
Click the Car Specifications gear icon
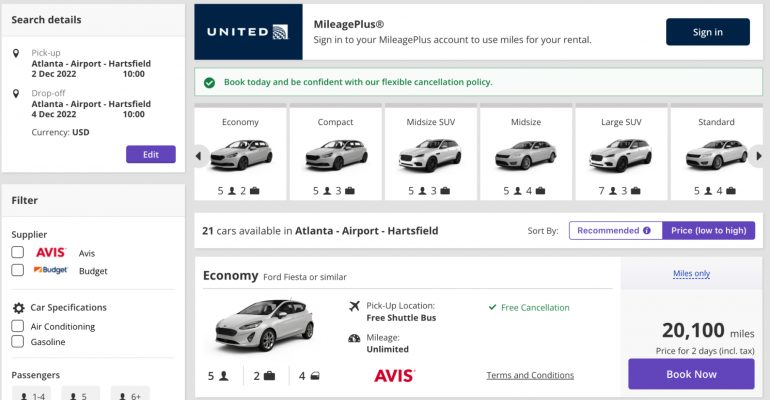(x=18, y=308)
